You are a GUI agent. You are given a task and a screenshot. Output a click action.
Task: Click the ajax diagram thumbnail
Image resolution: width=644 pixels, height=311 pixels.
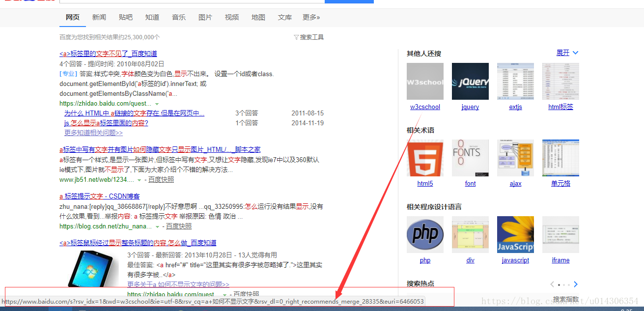[x=515, y=158]
